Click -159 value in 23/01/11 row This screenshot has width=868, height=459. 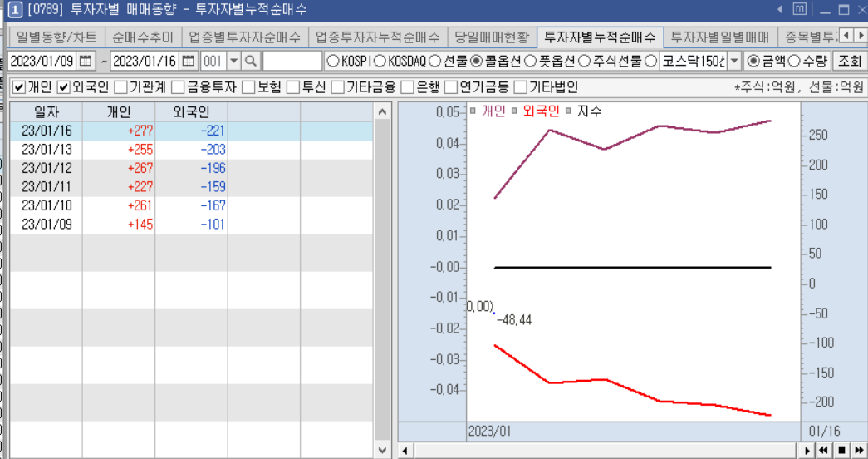tap(213, 187)
